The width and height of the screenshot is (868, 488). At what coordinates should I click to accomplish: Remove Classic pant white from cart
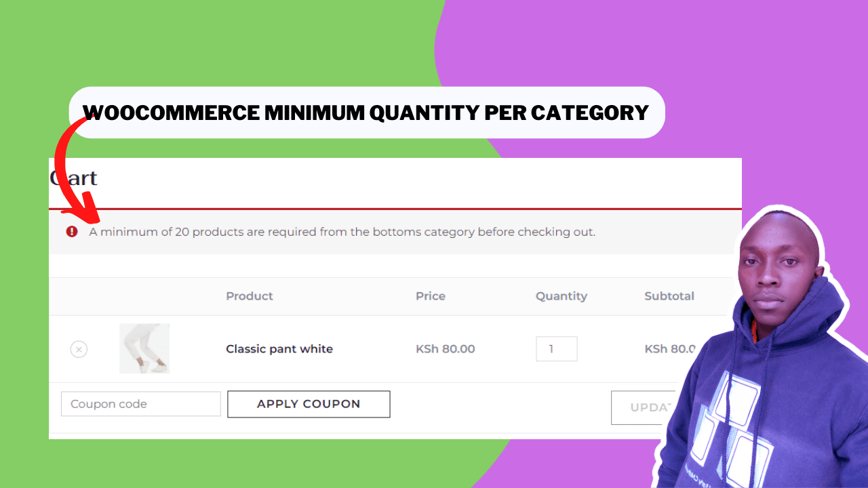pos(79,350)
